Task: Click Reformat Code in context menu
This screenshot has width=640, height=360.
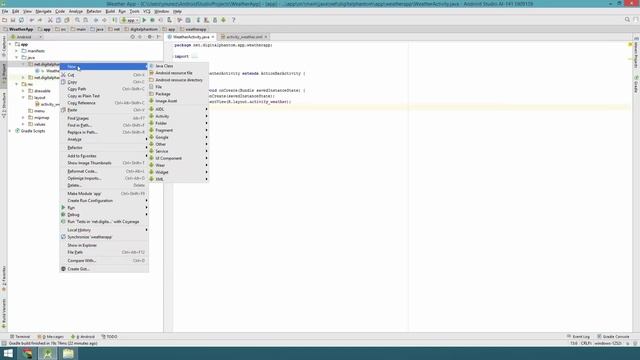Action: point(104,171)
